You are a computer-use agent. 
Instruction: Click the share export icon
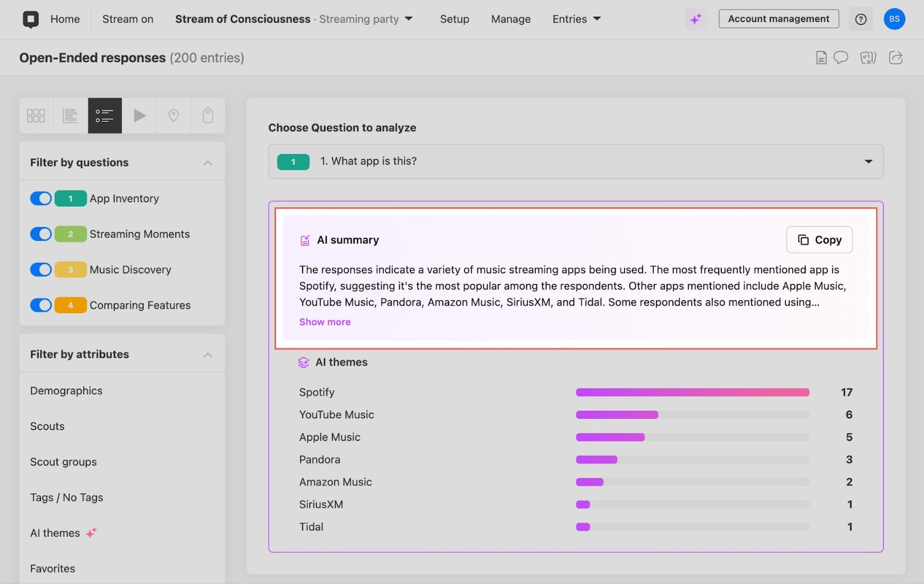(x=896, y=58)
